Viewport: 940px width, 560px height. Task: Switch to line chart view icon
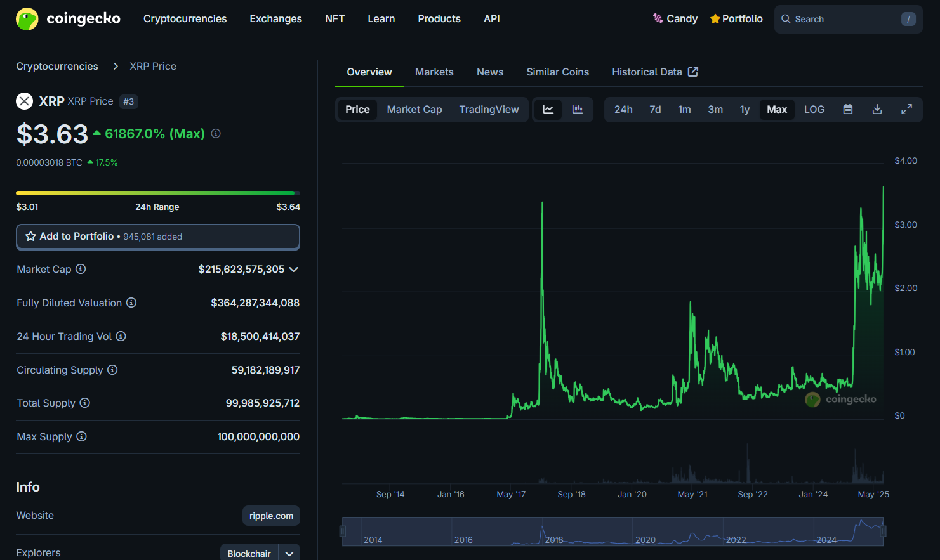[x=548, y=109]
